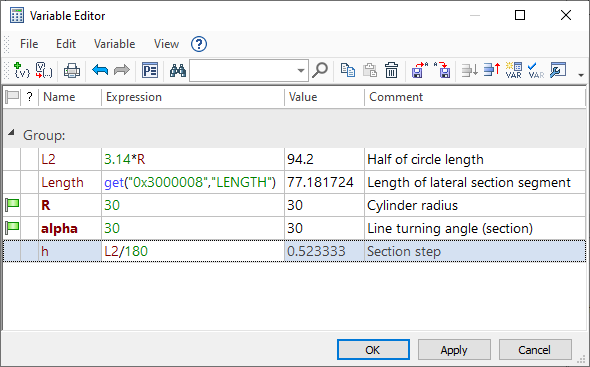Toggle the green flag on row R
Screen dimensions: 590x367
(12, 206)
